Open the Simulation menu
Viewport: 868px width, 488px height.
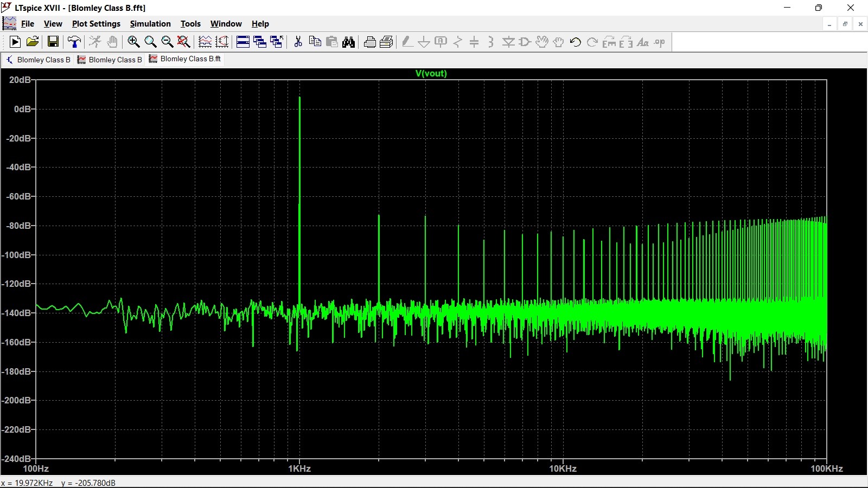[150, 24]
